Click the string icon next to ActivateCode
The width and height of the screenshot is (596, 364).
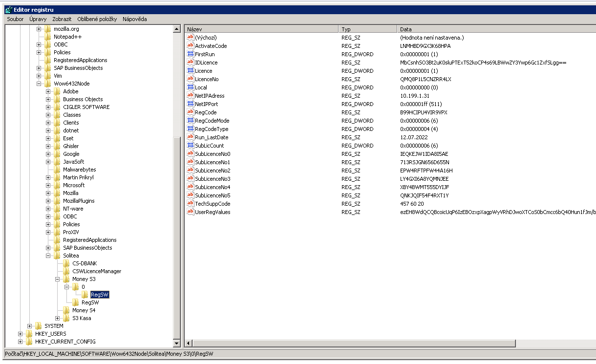(x=191, y=46)
